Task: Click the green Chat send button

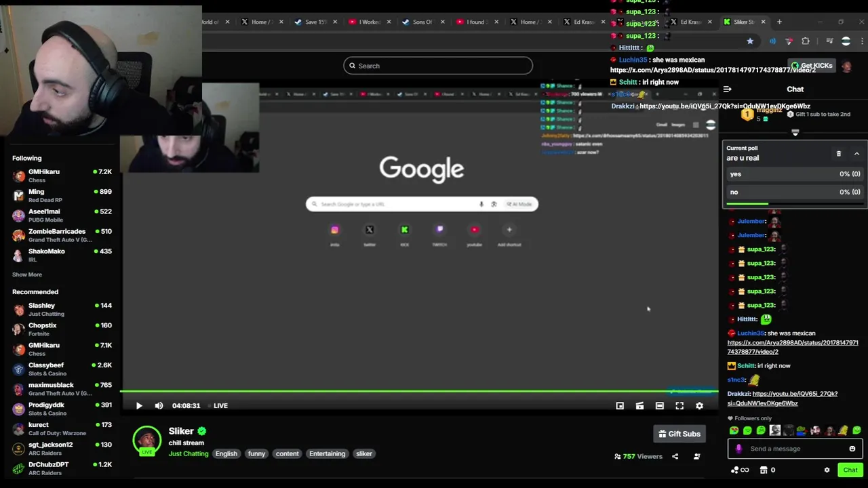Action: point(850,470)
